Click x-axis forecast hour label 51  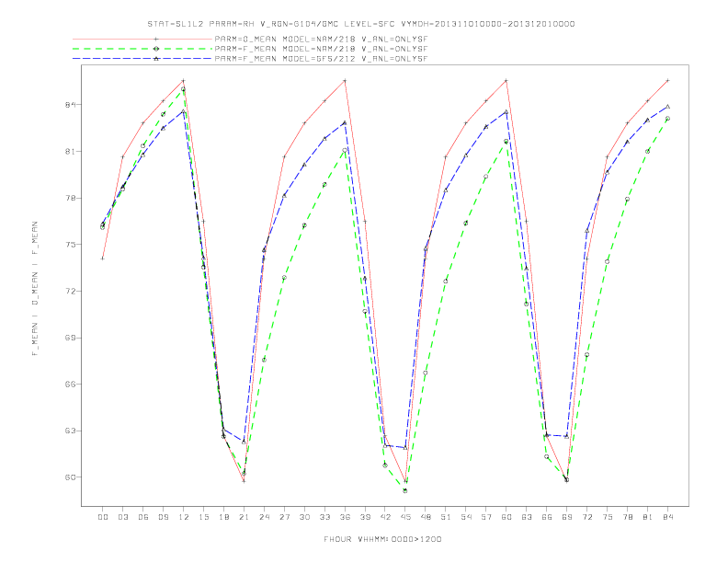(x=446, y=517)
